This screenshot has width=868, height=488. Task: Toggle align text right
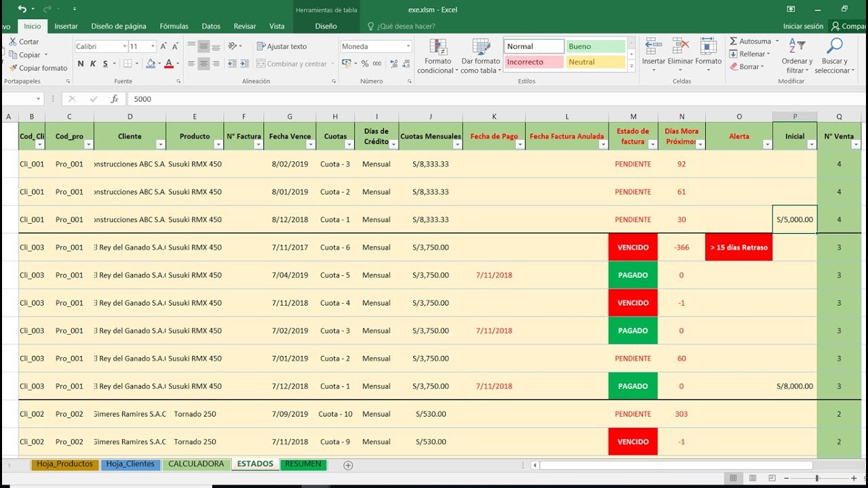pyautogui.click(x=216, y=64)
